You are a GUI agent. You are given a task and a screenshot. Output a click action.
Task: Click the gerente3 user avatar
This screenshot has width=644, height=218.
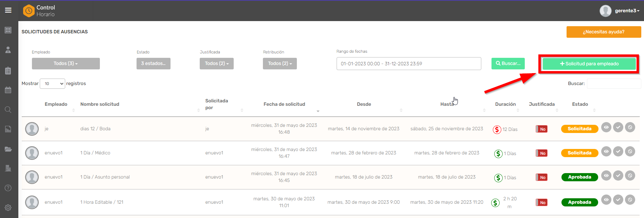coord(606,11)
